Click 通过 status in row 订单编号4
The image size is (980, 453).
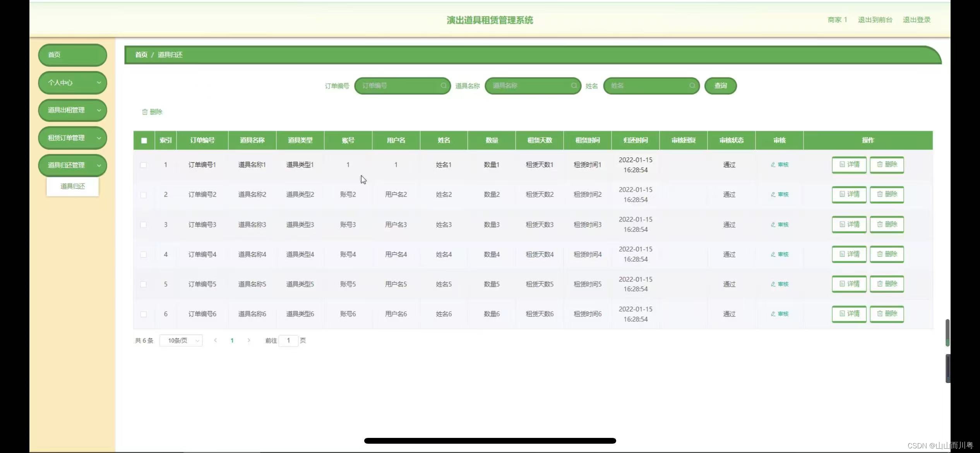click(729, 254)
